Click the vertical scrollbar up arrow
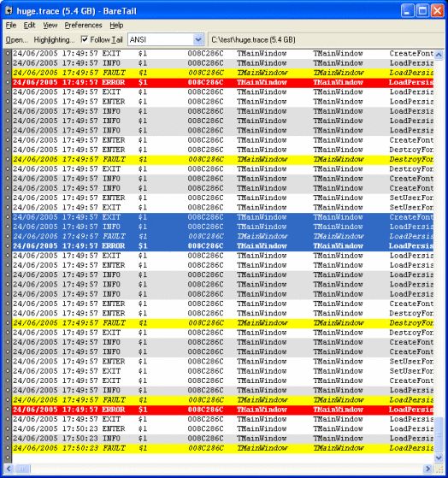 tap(439, 55)
